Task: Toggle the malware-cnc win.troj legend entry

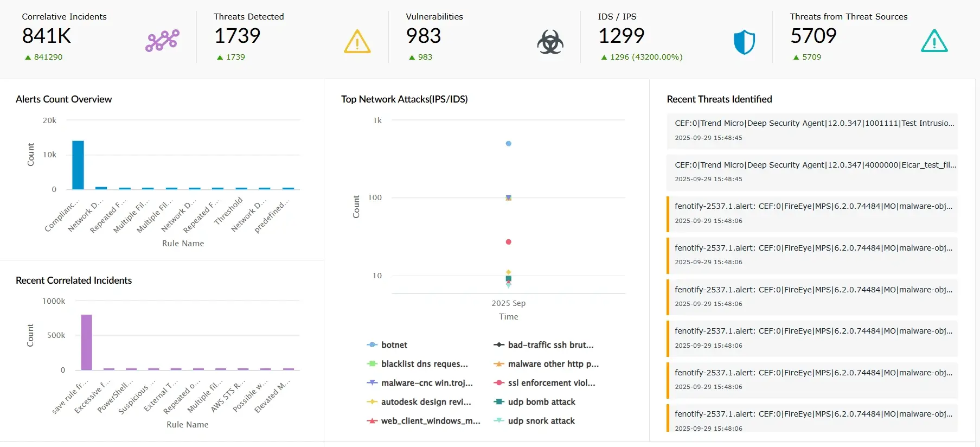Action: click(x=420, y=383)
